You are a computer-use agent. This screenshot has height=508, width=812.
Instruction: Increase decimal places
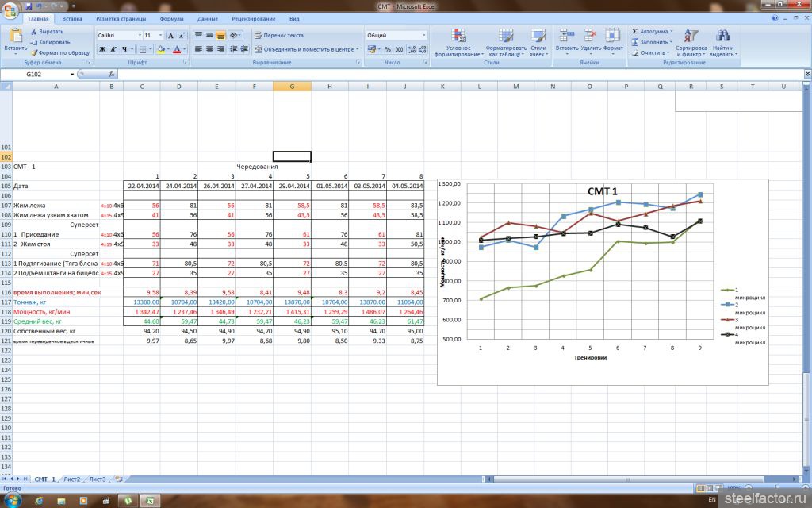[x=412, y=49]
